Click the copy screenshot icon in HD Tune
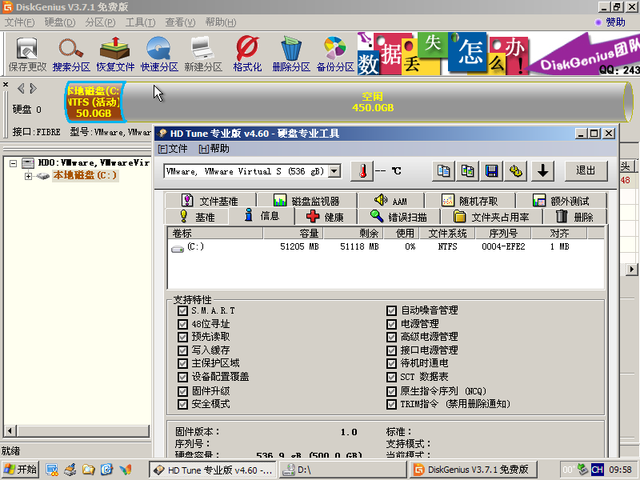This screenshot has width=640, height=480. point(468,171)
